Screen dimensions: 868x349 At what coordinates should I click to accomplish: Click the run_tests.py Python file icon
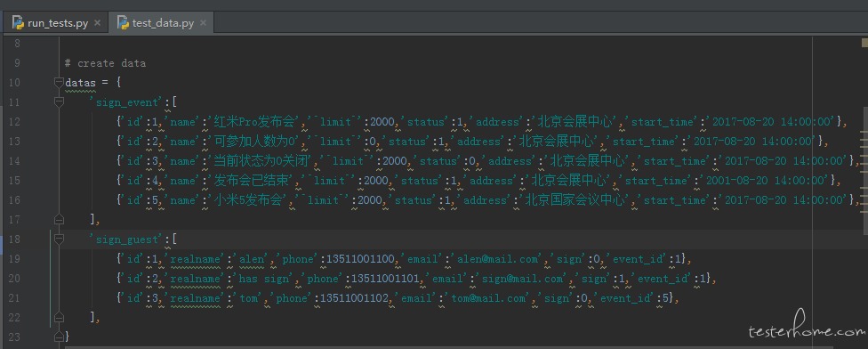tap(18, 23)
